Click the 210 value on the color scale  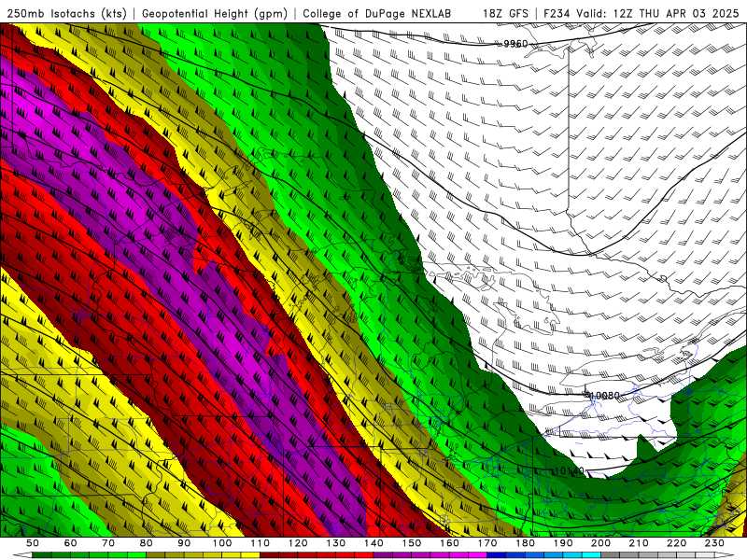click(x=639, y=543)
